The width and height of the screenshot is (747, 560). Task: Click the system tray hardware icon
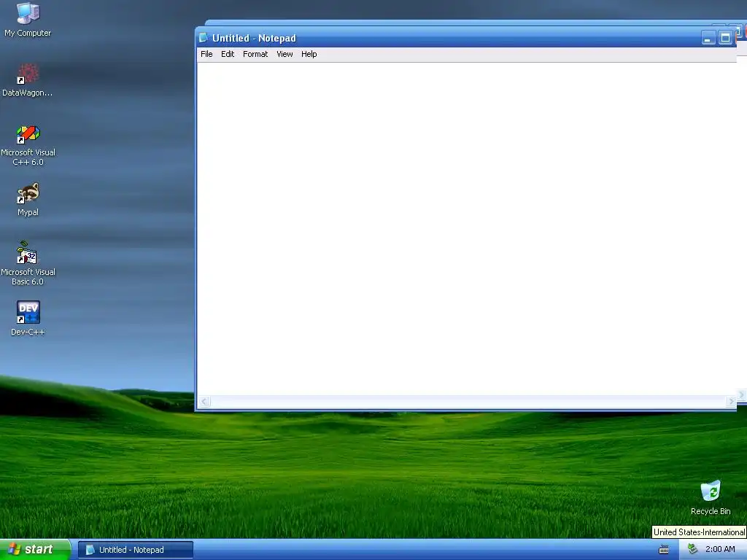[x=692, y=549]
